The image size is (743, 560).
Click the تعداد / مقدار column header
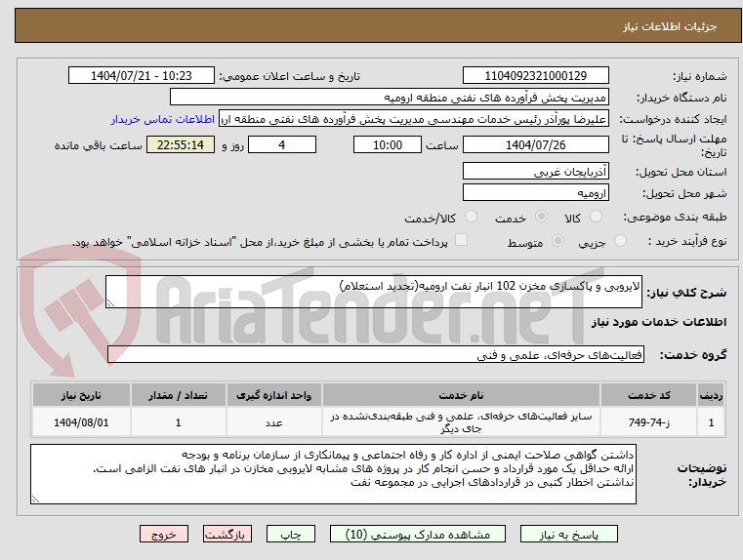tap(178, 395)
